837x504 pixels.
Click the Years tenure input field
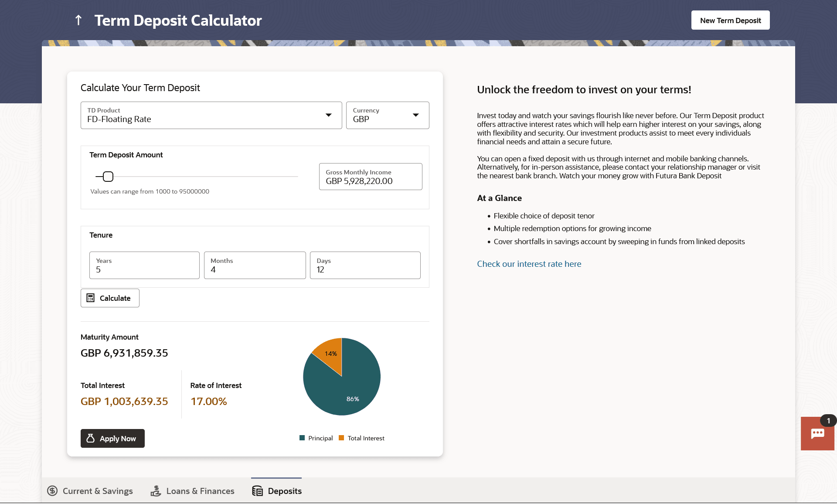(x=144, y=266)
